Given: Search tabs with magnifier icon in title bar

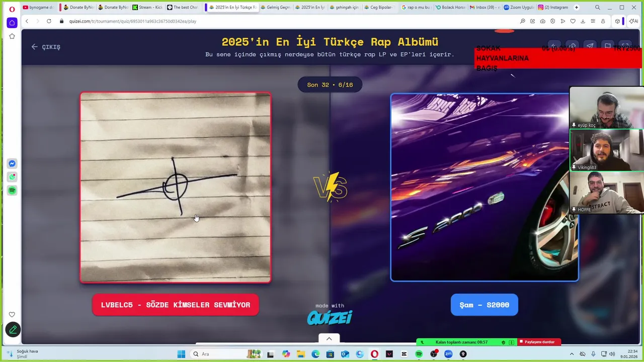Looking at the screenshot, I should (597, 8).
